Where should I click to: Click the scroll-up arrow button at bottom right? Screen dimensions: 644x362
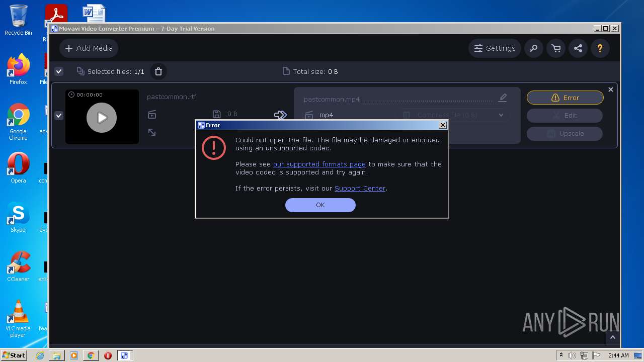click(612, 338)
